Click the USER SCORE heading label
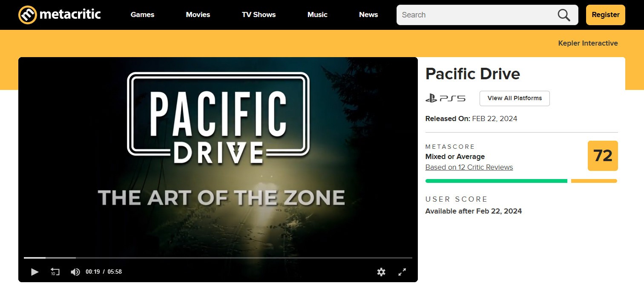644x289 pixels. (x=457, y=199)
